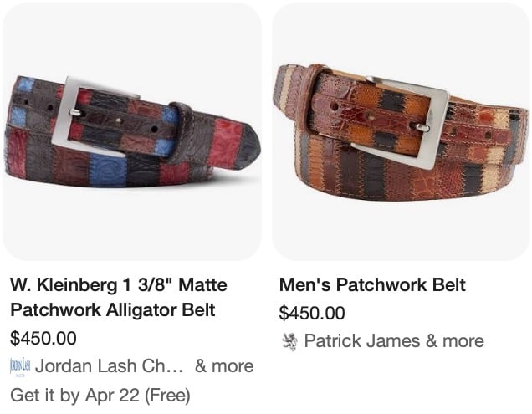
Task: Open the W. Kleinberg alligator belt image
Action: [132, 131]
